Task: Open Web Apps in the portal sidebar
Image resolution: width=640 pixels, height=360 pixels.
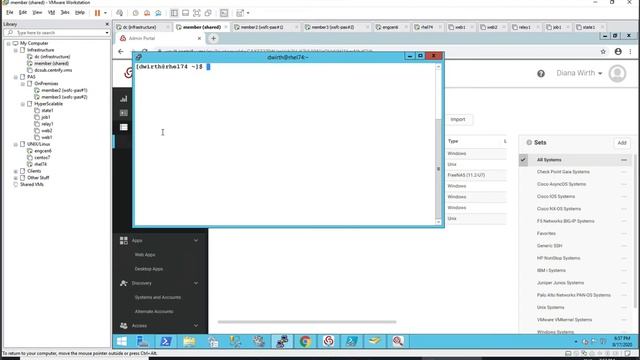Action: point(145,255)
